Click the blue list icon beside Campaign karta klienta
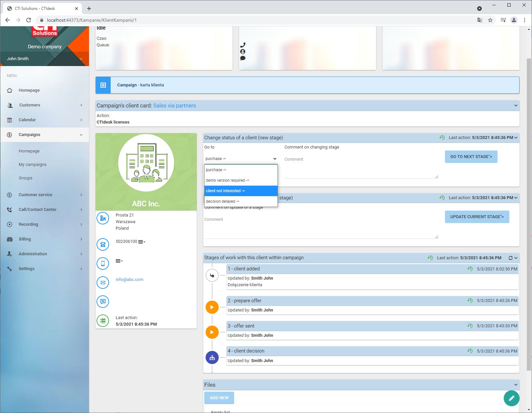This screenshot has width=532, height=413. (103, 85)
